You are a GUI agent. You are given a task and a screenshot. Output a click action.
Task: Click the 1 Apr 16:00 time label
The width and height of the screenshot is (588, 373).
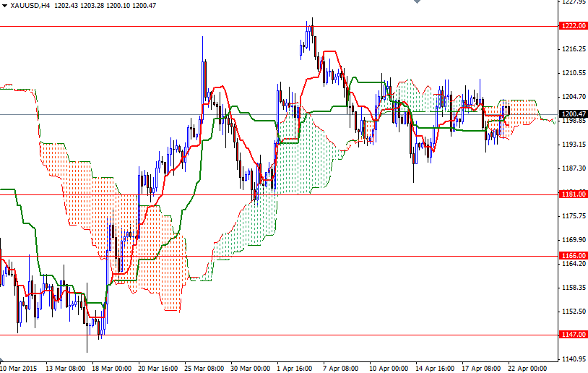296,368
